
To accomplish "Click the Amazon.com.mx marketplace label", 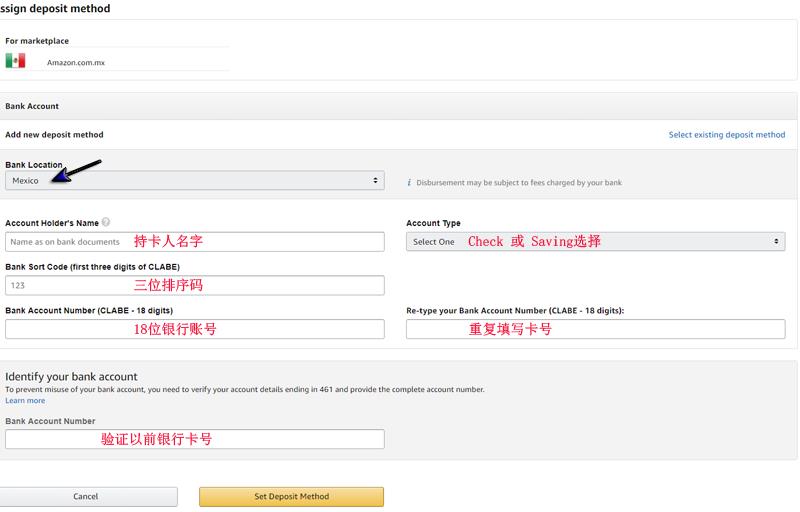I will [76, 62].
